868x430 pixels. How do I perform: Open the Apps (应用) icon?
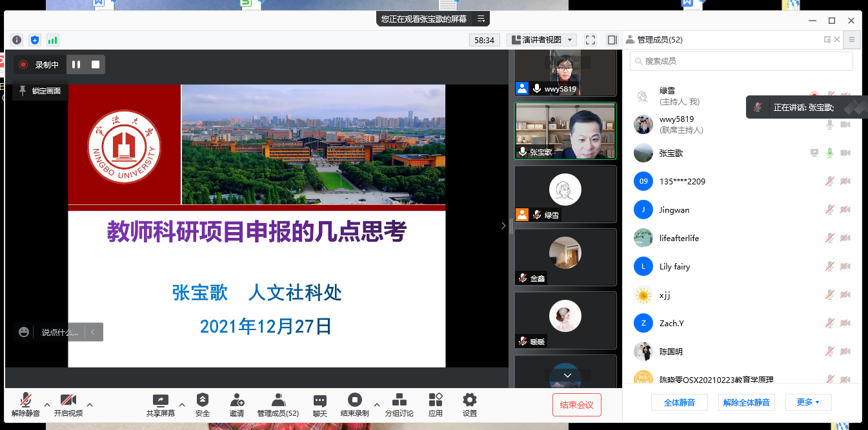(436, 400)
